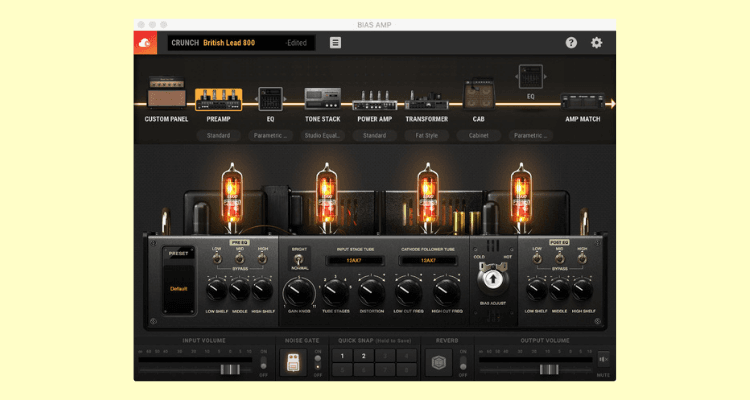Open the Input Stage Tube 12AX7 selector
Screen dimensions: 750x400
[354, 261]
